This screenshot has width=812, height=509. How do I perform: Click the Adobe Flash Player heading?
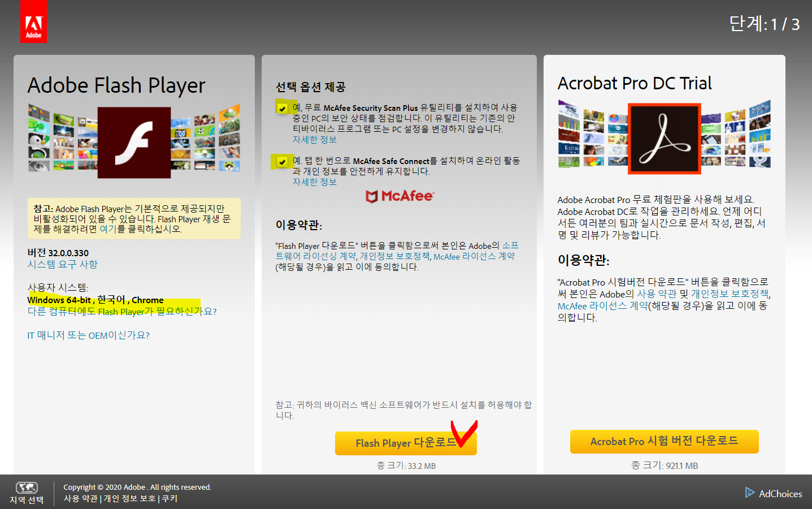[x=116, y=85]
